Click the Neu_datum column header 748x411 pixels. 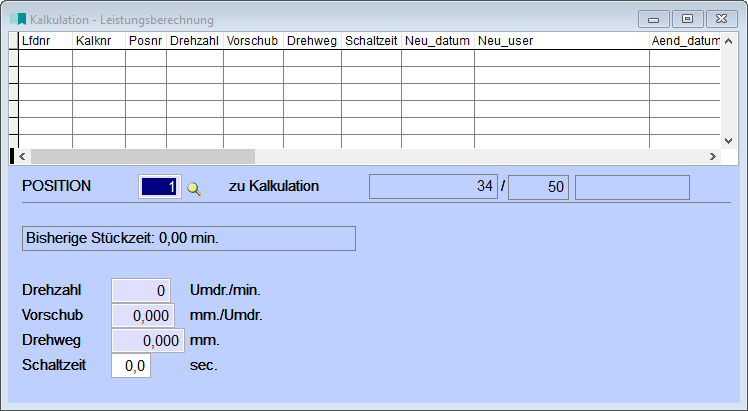(x=438, y=41)
